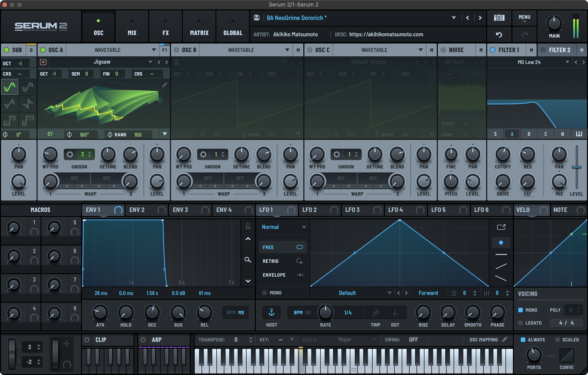
Task: Route OSC B to filter button
Action: point(298,50)
